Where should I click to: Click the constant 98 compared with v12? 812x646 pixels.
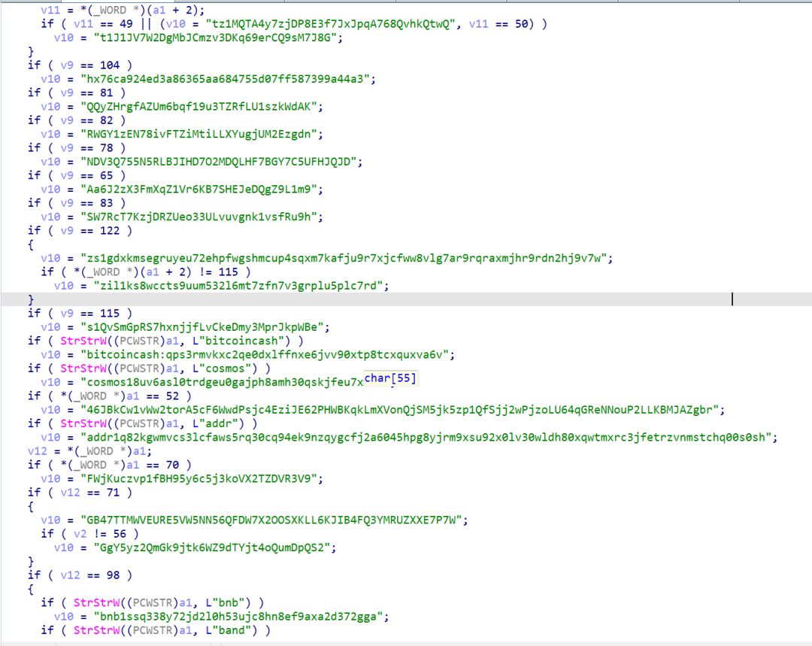click(113, 575)
